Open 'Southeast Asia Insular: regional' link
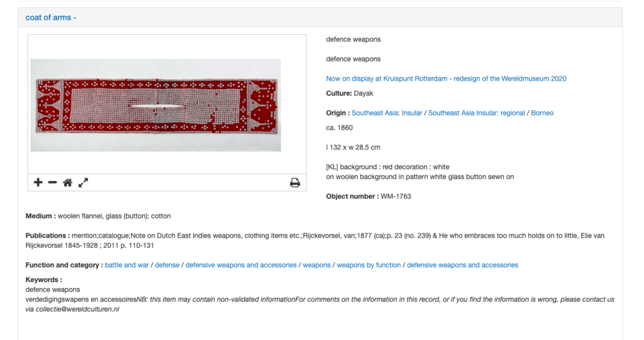 (x=476, y=113)
